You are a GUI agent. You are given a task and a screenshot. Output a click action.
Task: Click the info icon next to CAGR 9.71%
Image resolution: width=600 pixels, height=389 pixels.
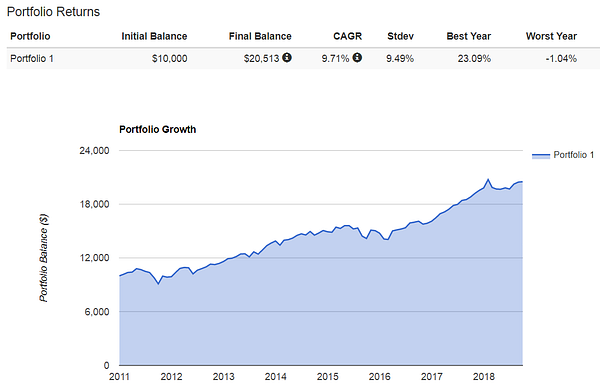click(x=357, y=58)
